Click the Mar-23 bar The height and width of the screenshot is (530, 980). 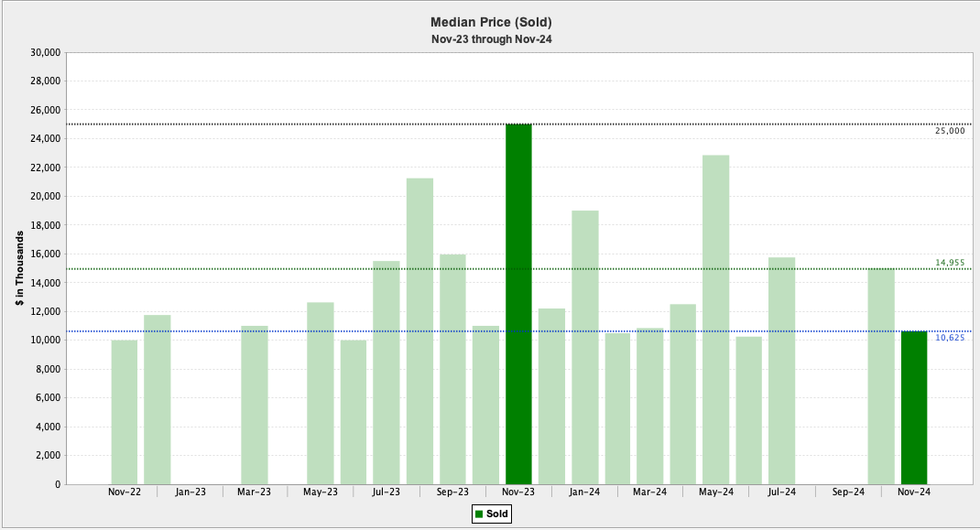click(x=255, y=405)
